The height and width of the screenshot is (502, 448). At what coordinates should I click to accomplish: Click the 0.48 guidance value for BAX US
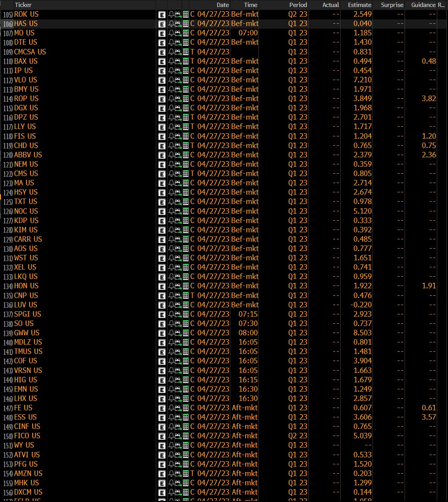(429, 61)
